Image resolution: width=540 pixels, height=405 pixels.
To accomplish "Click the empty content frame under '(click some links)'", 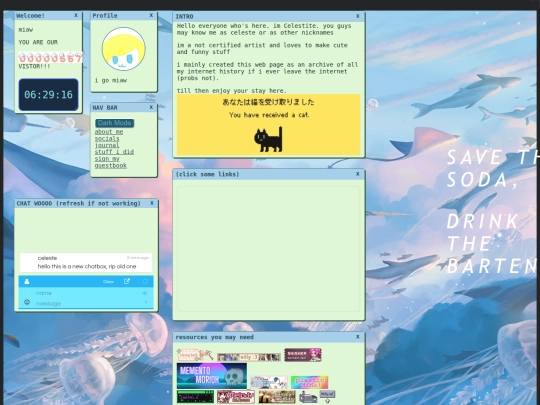I will [x=269, y=249].
